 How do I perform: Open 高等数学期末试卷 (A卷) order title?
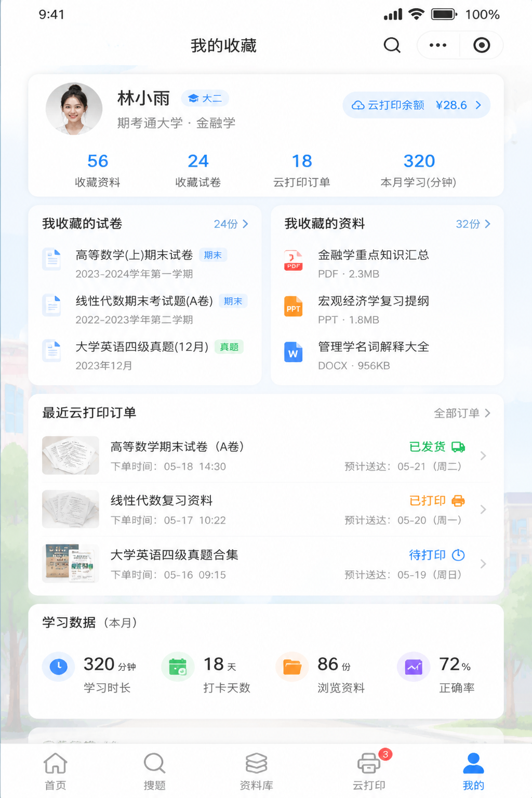pos(177,447)
